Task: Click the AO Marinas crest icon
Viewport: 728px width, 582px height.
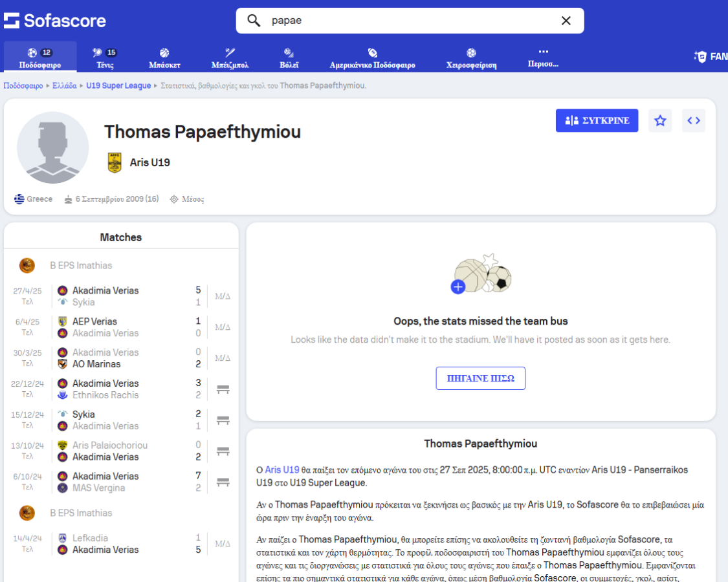Action: pyautogui.click(x=63, y=364)
